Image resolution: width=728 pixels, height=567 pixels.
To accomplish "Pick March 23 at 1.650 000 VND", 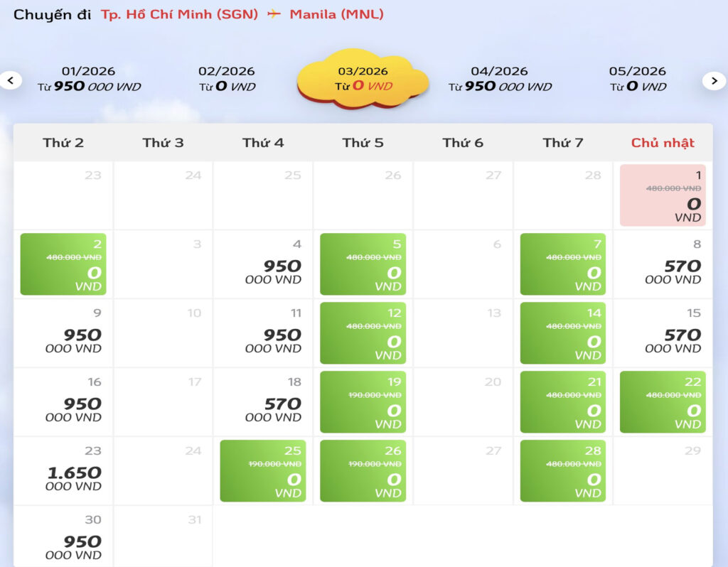I will (x=63, y=471).
